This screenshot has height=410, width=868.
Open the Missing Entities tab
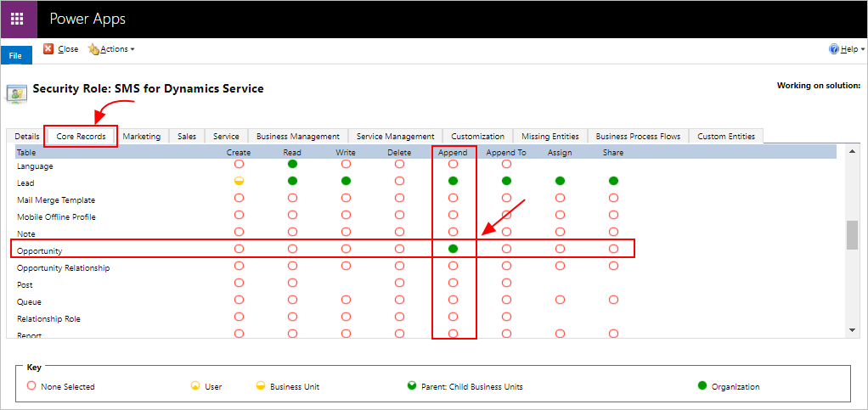pyautogui.click(x=550, y=136)
